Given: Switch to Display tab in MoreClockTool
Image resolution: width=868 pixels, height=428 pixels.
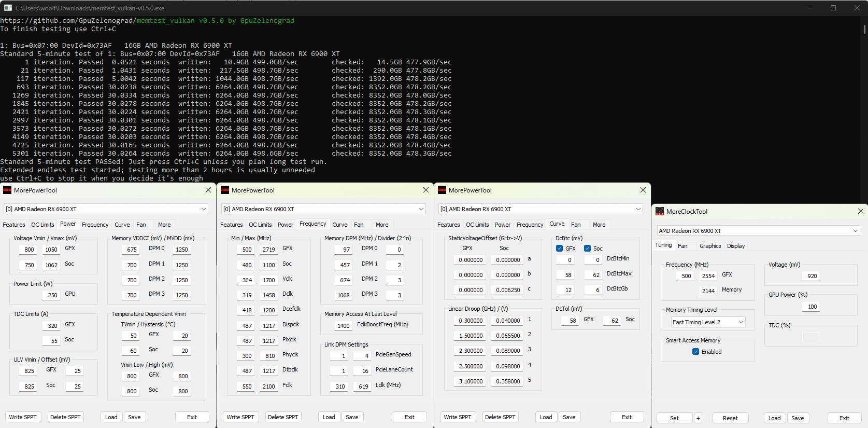Looking at the screenshot, I should [736, 246].
